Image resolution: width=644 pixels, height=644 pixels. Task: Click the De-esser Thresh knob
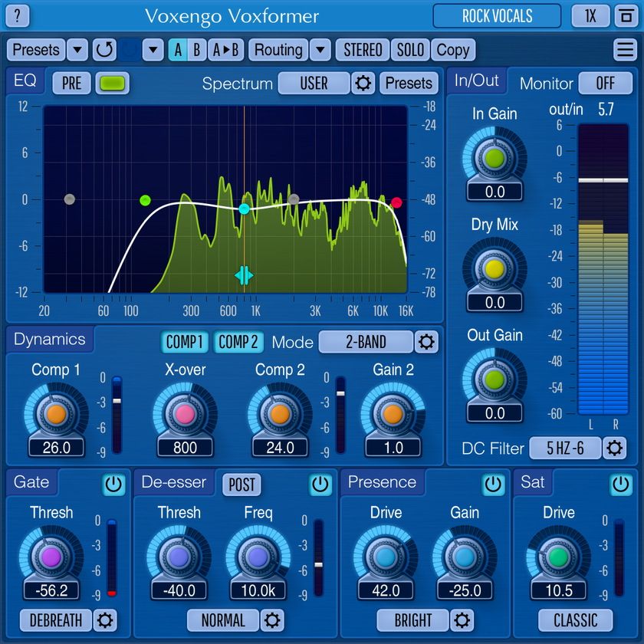click(x=179, y=557)
